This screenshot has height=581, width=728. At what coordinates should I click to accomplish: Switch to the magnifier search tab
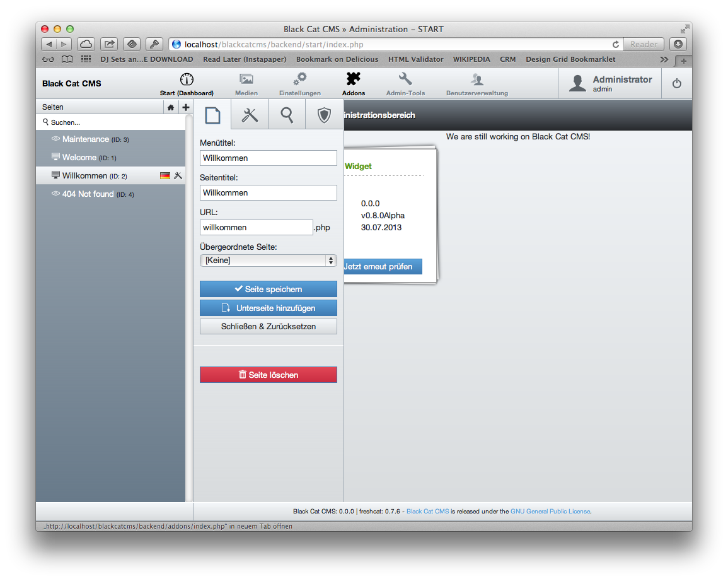[287, 115]
